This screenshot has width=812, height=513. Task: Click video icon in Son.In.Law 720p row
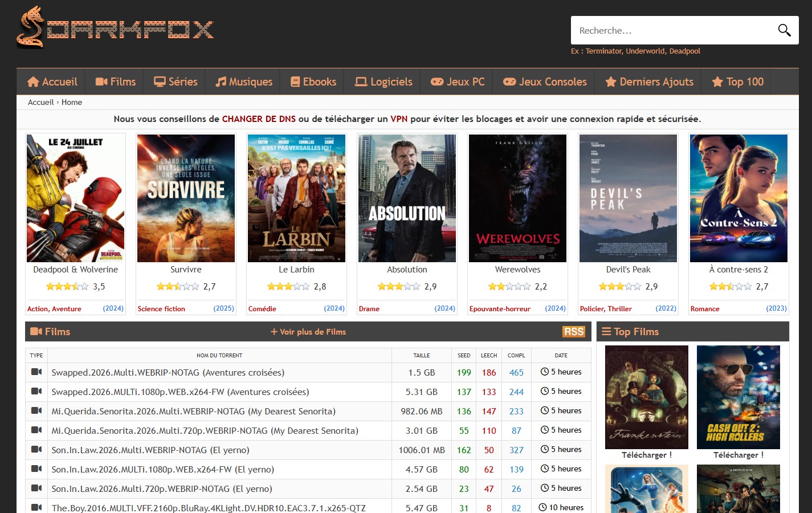pyautogui.click(x=36, y=488)
